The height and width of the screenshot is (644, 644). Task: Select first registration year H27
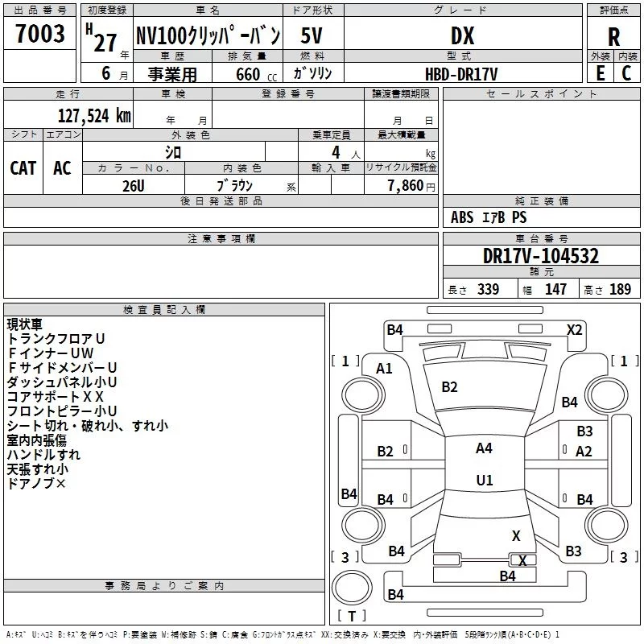click(x=101, y=38)
